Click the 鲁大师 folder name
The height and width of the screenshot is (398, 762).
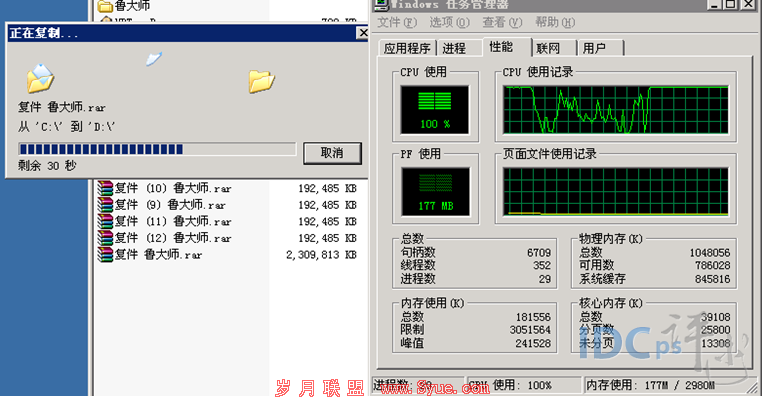(132, 6)
